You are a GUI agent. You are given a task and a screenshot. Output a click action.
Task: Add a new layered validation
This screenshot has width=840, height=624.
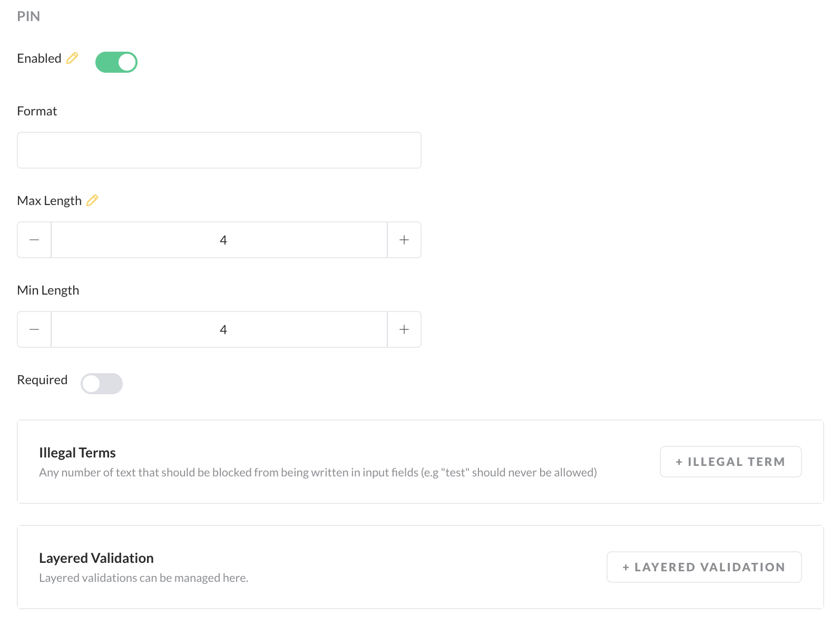pyautogui.click(x=704, y=567)
